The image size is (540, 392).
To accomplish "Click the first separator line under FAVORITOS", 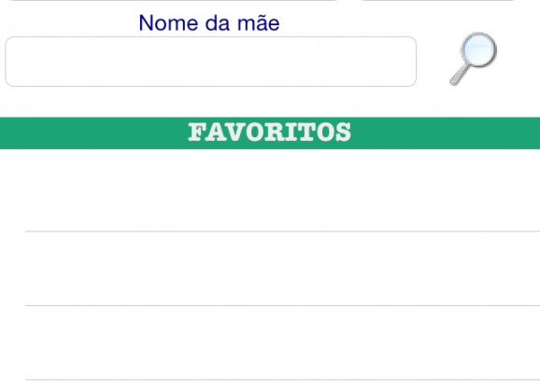I will click(282, 231).
